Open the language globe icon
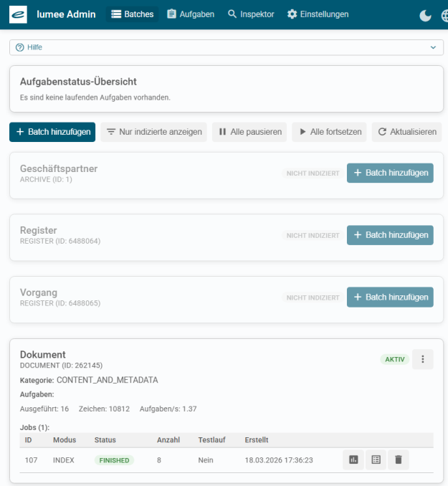 coord(444,15)
